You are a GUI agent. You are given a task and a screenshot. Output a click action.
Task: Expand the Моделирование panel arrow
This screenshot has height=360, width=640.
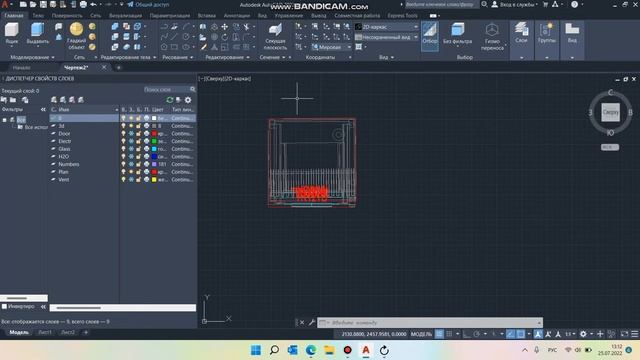click(x=53, y=58)
